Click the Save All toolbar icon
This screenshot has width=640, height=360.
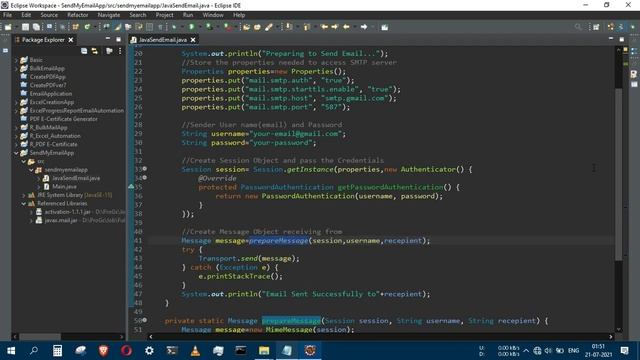point(36,27)
